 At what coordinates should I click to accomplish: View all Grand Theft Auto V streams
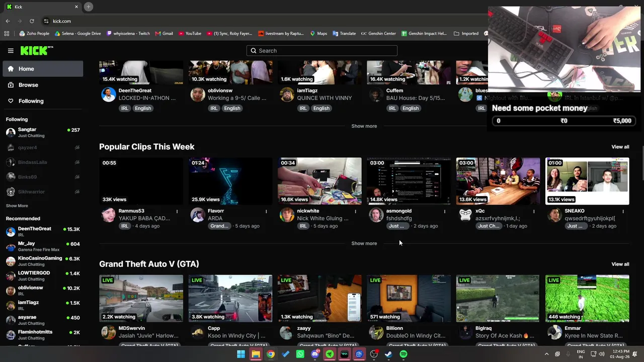tap(620, 264)
